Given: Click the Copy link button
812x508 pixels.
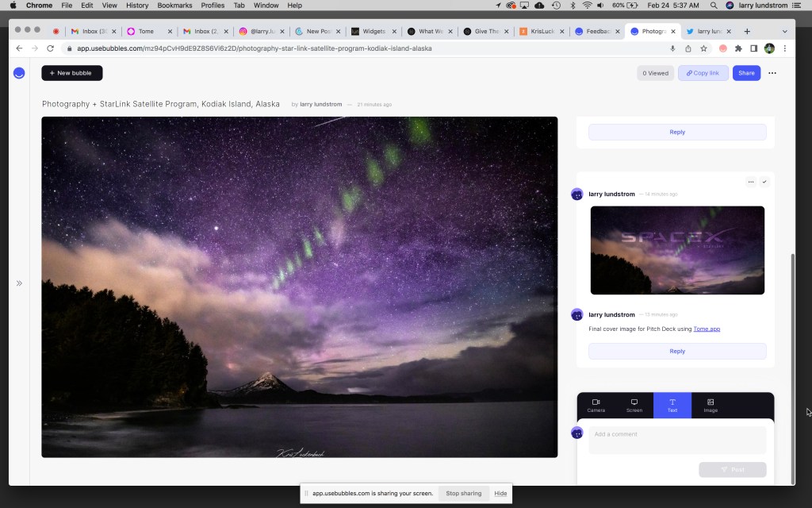Looking at the screenshot, I should pyautogui.click(x=703, y=73).
